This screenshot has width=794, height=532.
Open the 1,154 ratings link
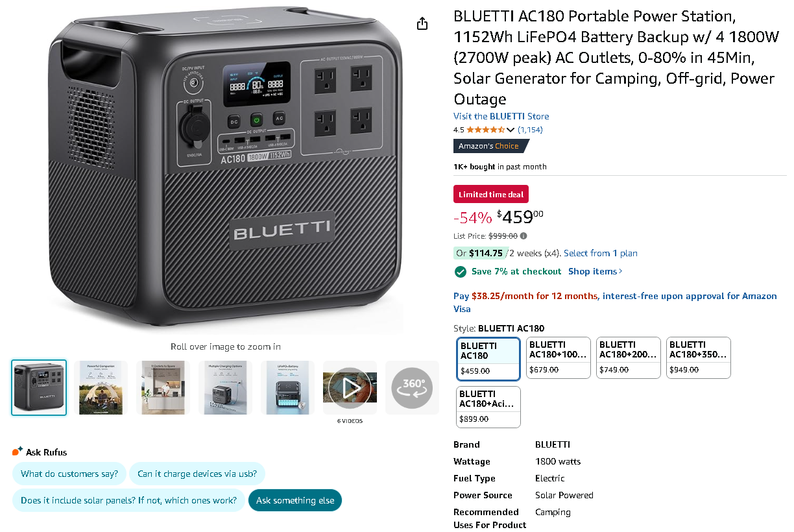pos(530,130)
